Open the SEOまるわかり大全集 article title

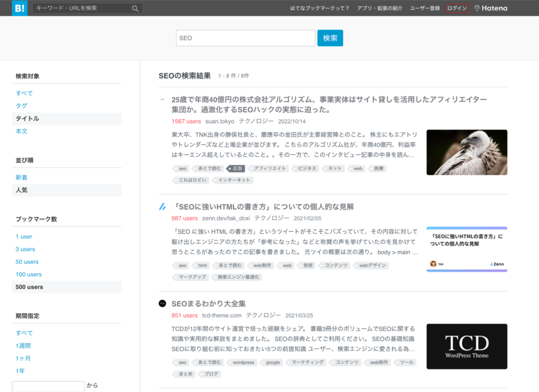pos(208,304)
